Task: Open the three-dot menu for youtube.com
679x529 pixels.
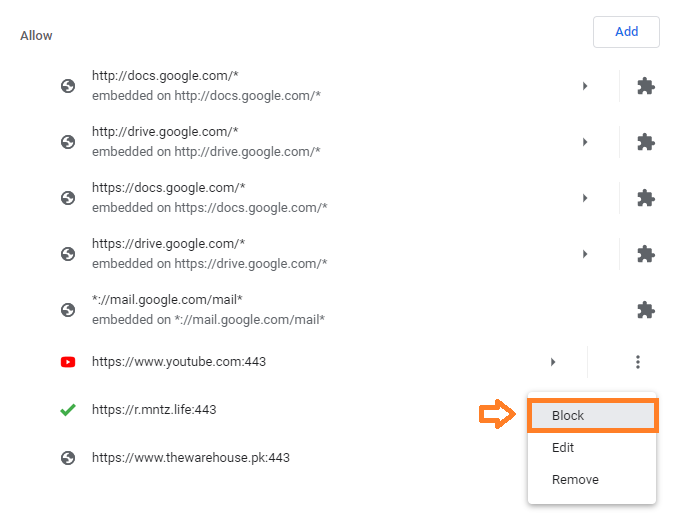Action: pyautogui.click(x=638, y=362)
